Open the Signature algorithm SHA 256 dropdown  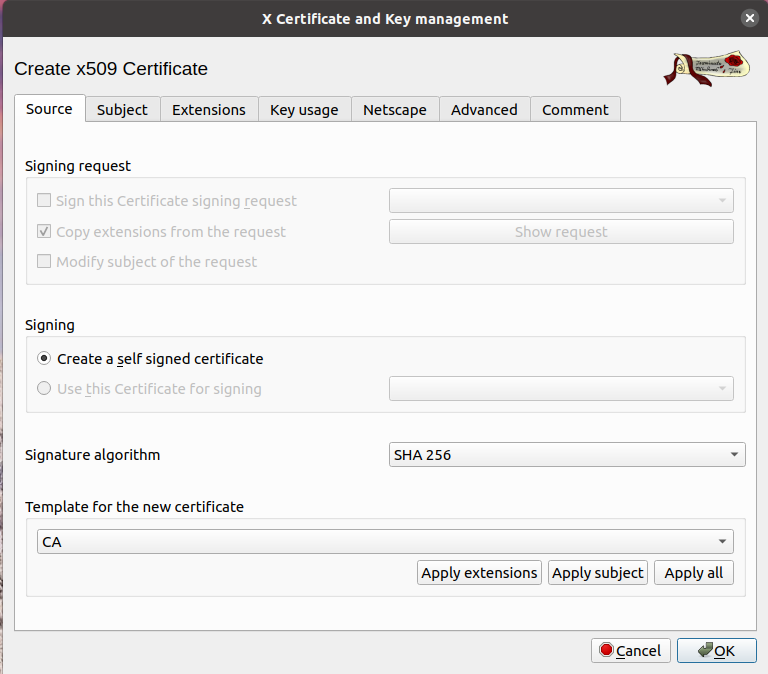click(567, 455)
